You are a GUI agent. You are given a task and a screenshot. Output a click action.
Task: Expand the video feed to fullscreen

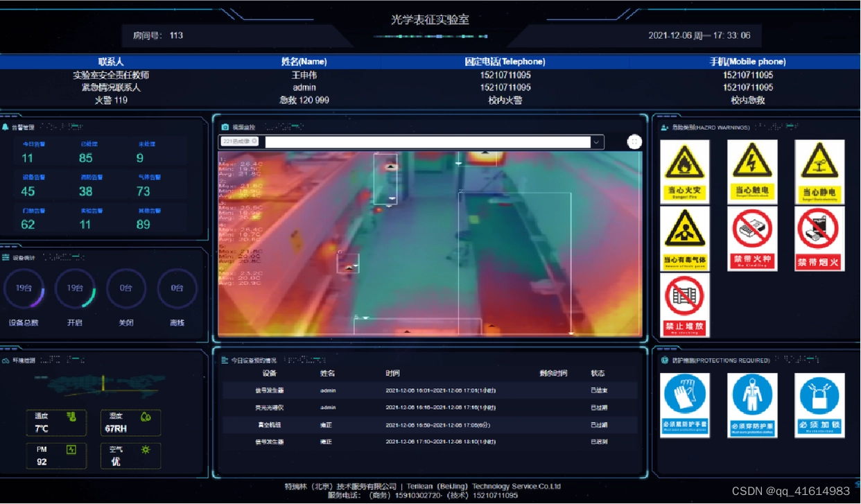[x=634, y=141]
